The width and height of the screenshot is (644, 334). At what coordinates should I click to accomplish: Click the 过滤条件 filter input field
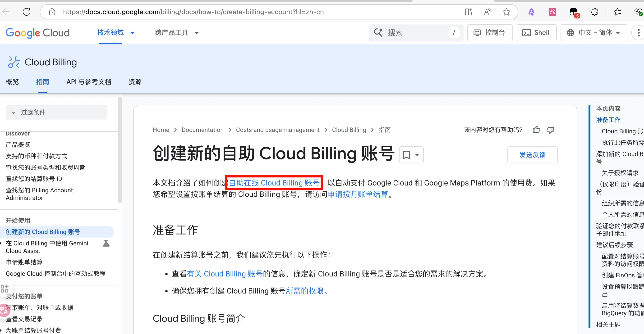point(56,112)
